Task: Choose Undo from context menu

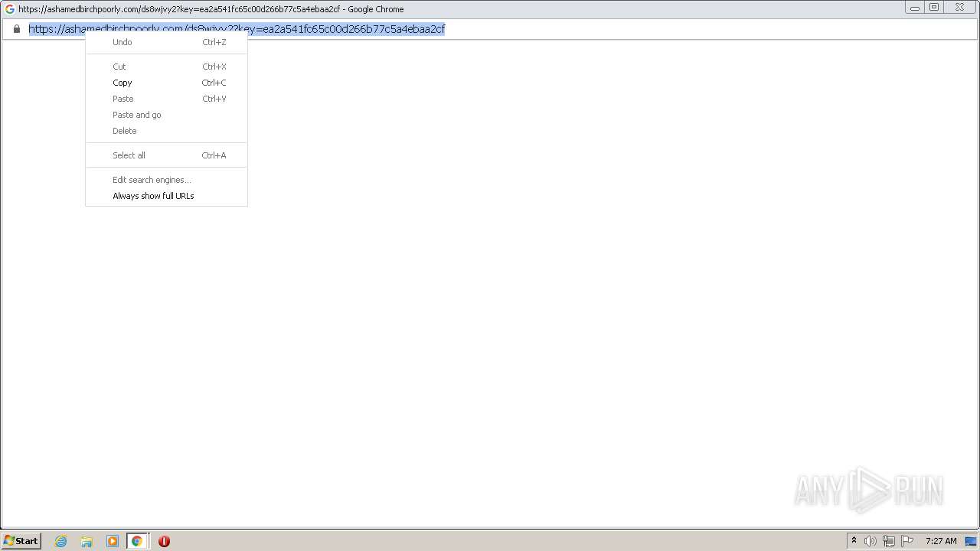Action: pyautogui.click(x=166, y=42)
